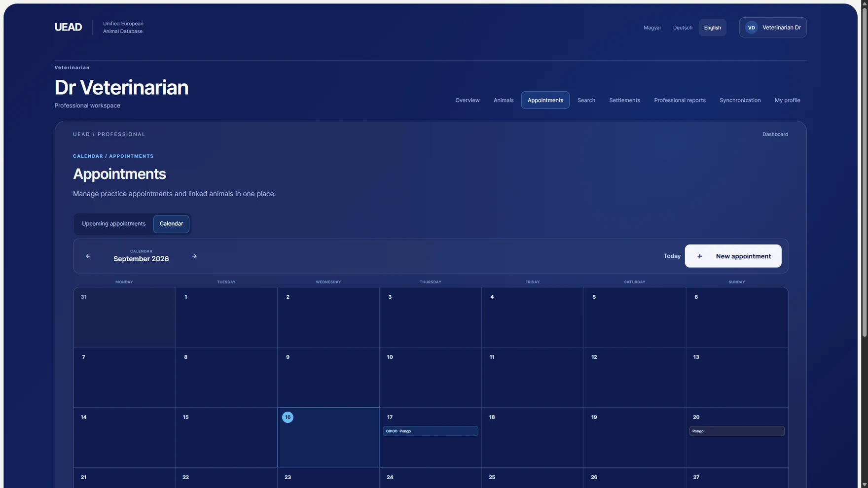The image size is (868, 488).
Task: Open the 09:00 Pongo appointment on 17th
Action: [430, 431]
